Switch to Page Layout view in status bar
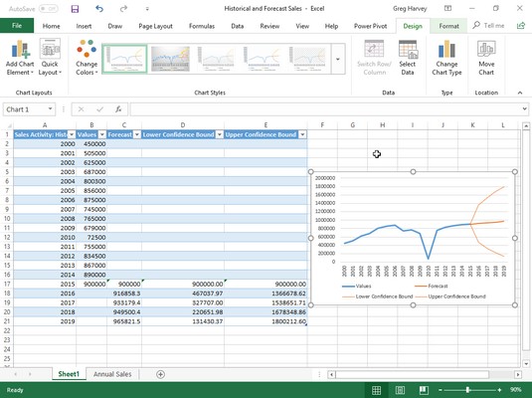This screenshot has width=532, height=398. (400, 390)
